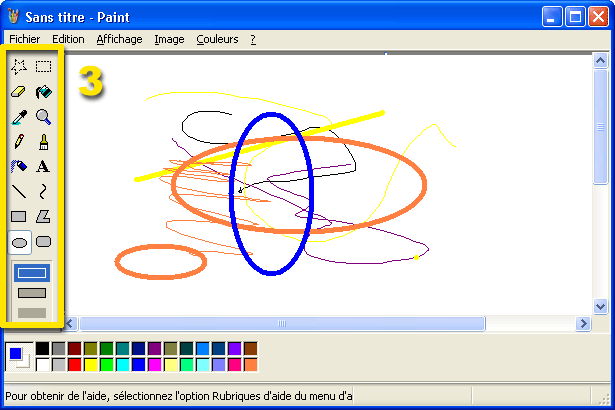This screenshot has height=410, width=615.
Task: Select the Free-form select tool
Action: click(x=19, y=66)
